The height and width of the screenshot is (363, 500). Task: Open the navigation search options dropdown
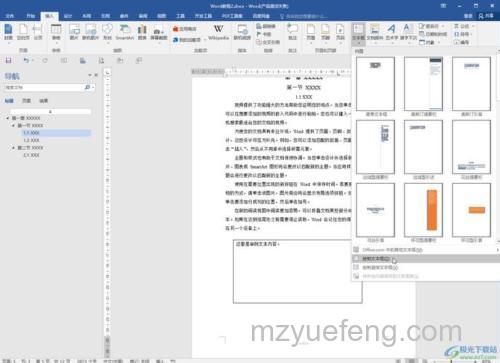(x=93, y=87)
